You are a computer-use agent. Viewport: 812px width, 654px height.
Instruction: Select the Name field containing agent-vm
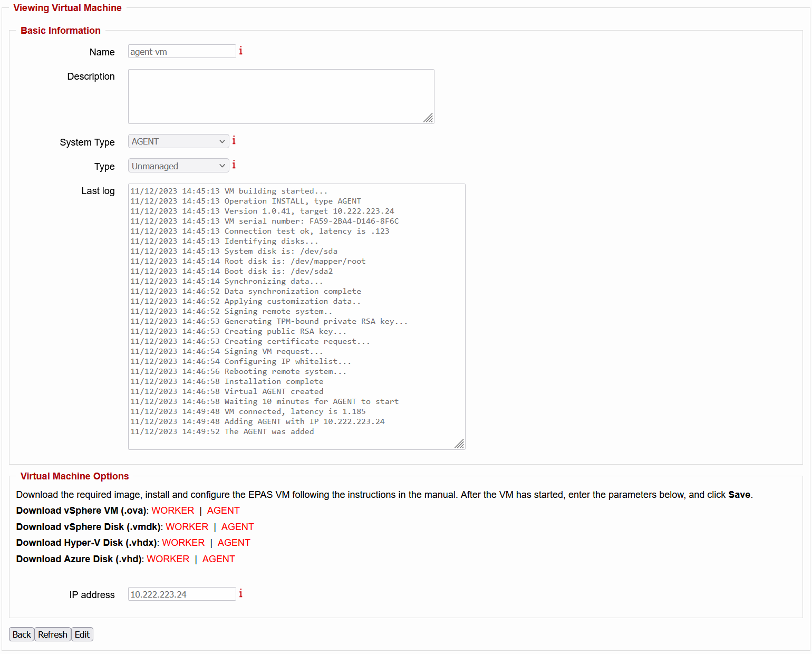coord(181,51)
